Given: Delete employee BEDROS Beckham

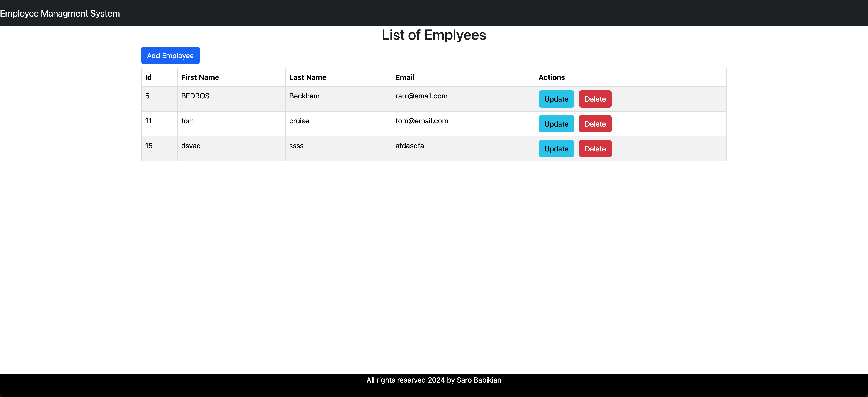Looking at the screenshot, I should [x=595, y=99].
